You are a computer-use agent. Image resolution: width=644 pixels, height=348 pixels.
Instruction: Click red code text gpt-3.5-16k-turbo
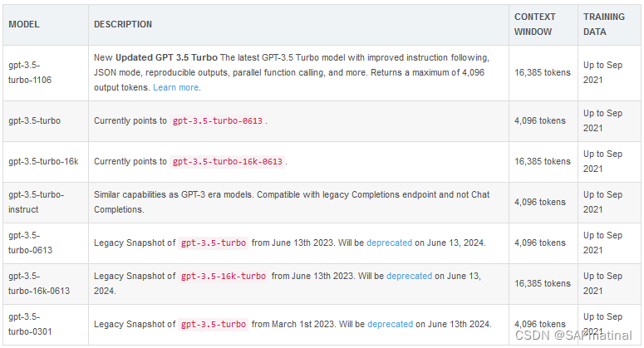(224, 276)
